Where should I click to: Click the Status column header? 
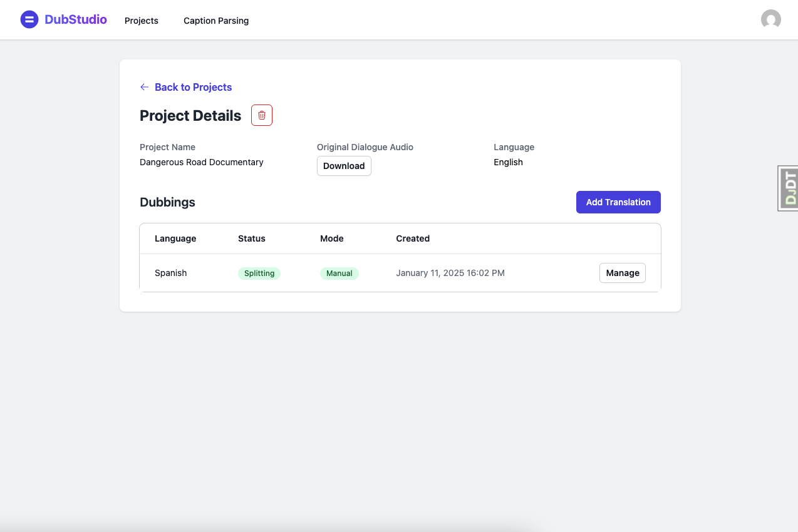(252, 238)
